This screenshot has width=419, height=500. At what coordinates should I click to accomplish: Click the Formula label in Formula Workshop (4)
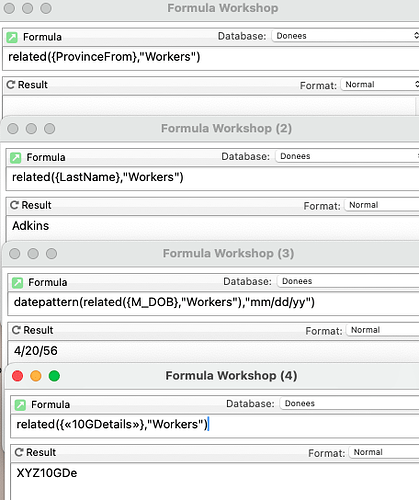pyautogui.click(x=51, y=405)
